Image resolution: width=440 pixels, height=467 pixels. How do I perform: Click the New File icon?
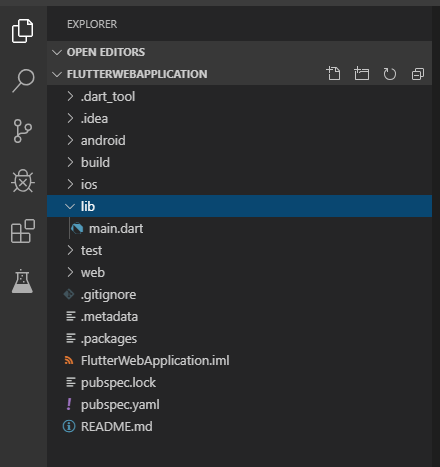click(333, 74)
